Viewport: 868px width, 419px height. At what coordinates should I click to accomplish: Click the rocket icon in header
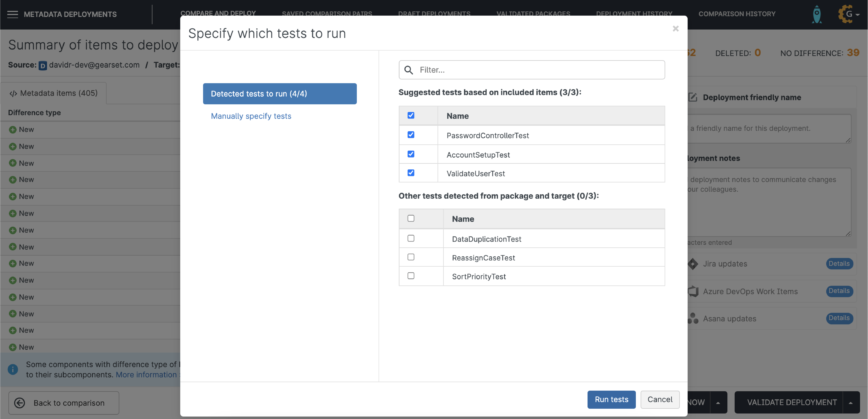tap(817, 14)
